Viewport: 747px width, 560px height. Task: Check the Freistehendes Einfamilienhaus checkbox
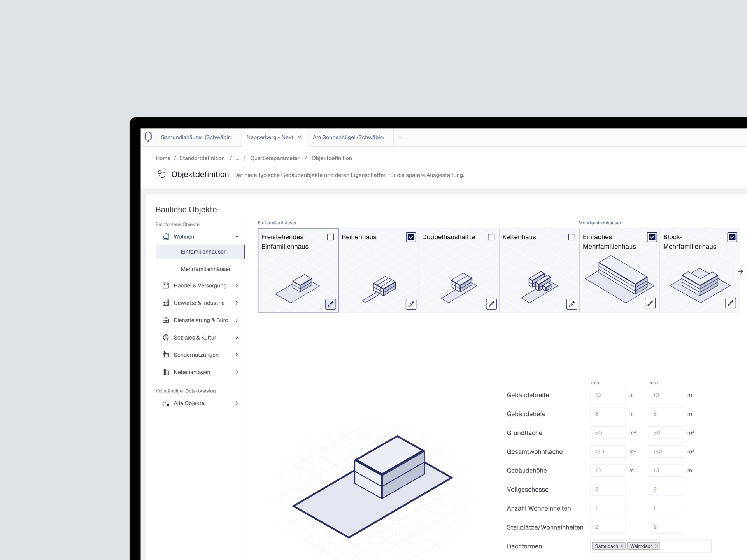[330, 237]
